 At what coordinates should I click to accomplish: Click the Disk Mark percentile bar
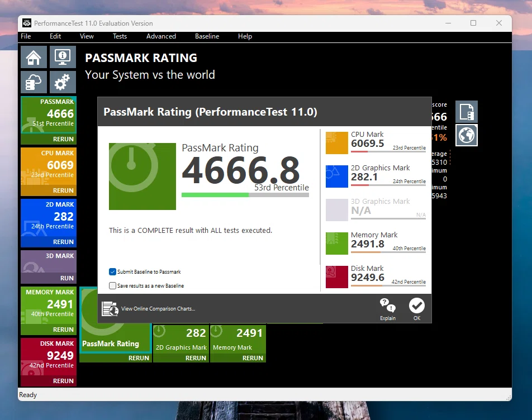[388, 285]
